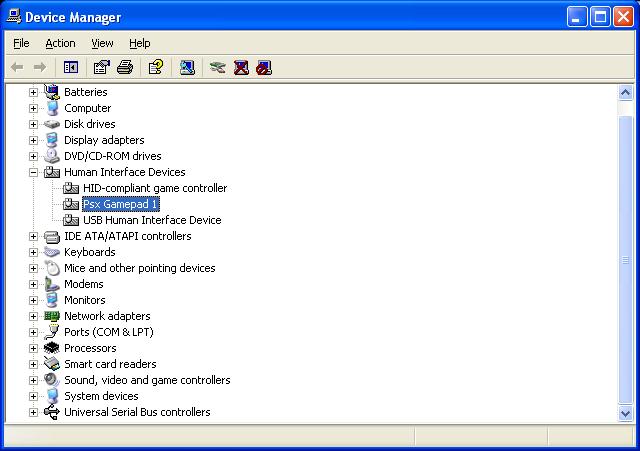The height and width of the screenshot is (451, 640).
Task: Toggle the console tree pane icon
Action: click(x=71, y=67)
